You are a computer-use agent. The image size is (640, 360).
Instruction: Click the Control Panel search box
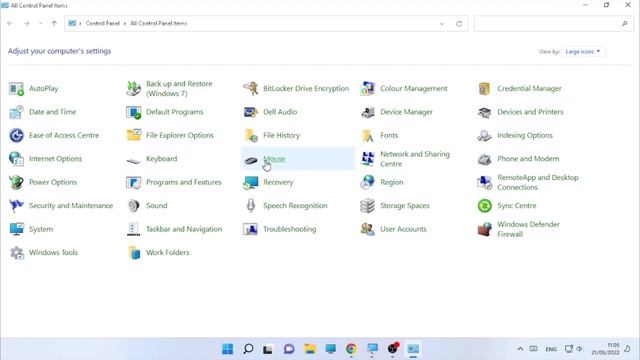pos(554,24)
